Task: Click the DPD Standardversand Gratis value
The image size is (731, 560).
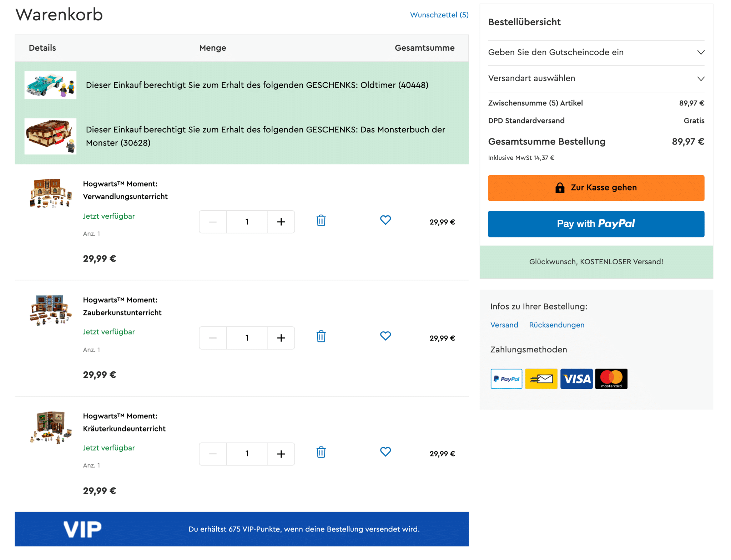Action: click(694, 121)
